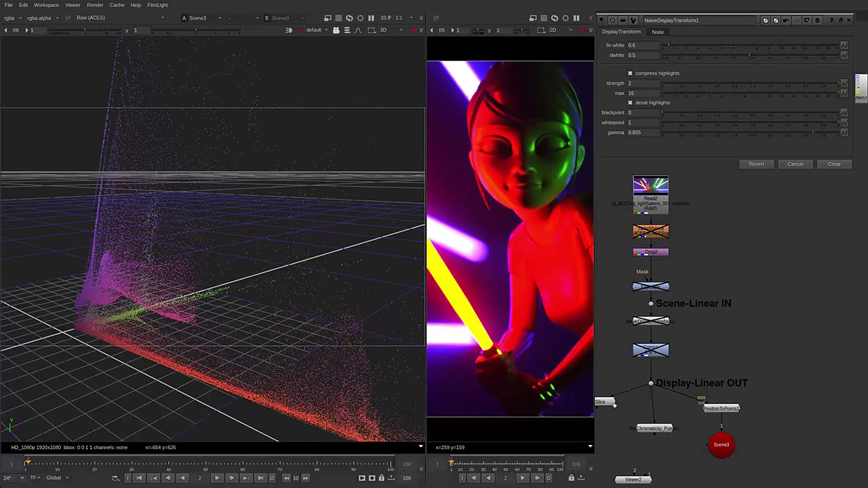Jump to last frame in left timeline
868x488 pixels.
point(260,478)
